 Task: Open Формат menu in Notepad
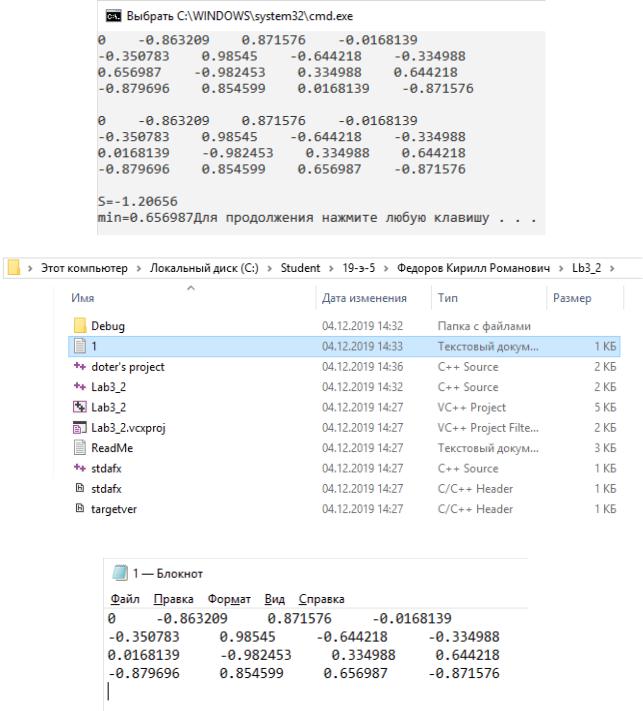click(x=229, y=599)
